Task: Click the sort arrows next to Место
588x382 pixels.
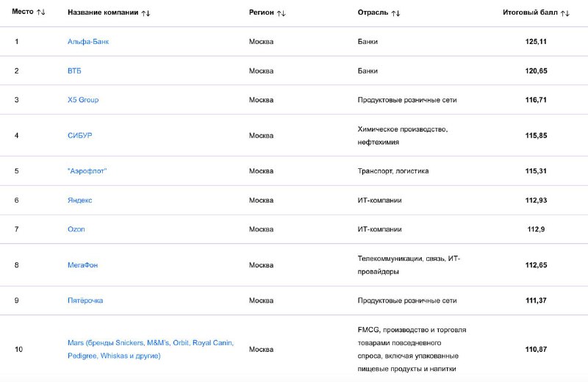Action: [41, 13]
